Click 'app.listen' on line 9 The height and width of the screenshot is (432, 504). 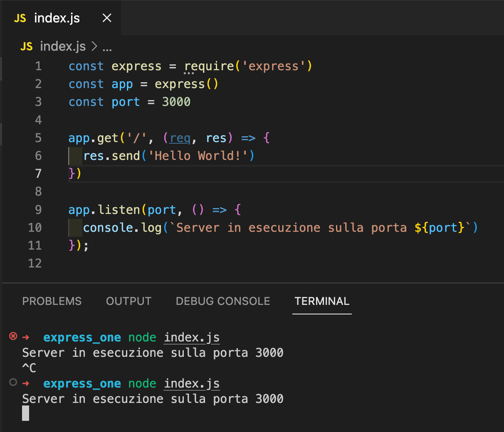[x=104, y=210]
